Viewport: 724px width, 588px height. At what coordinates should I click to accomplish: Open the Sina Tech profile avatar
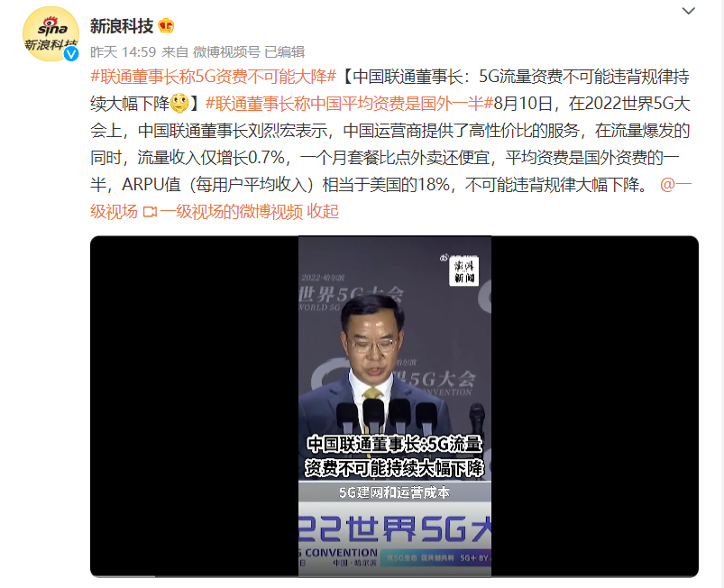coord(50,33)
